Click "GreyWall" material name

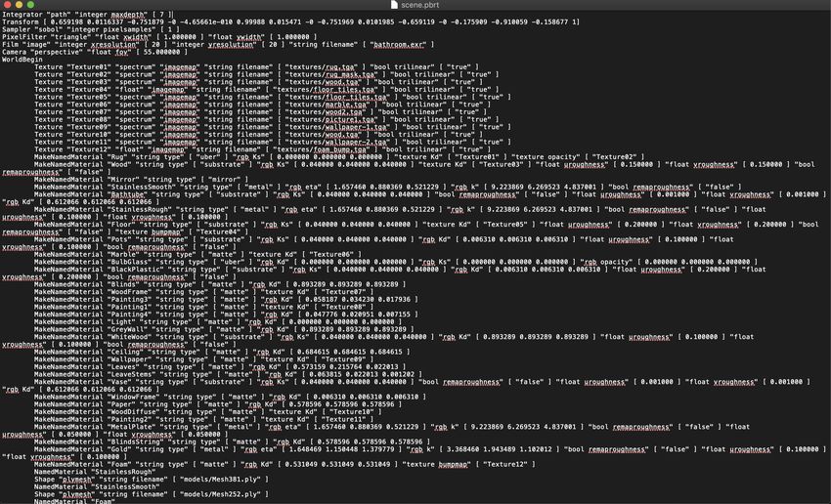(x=127, y=329)
